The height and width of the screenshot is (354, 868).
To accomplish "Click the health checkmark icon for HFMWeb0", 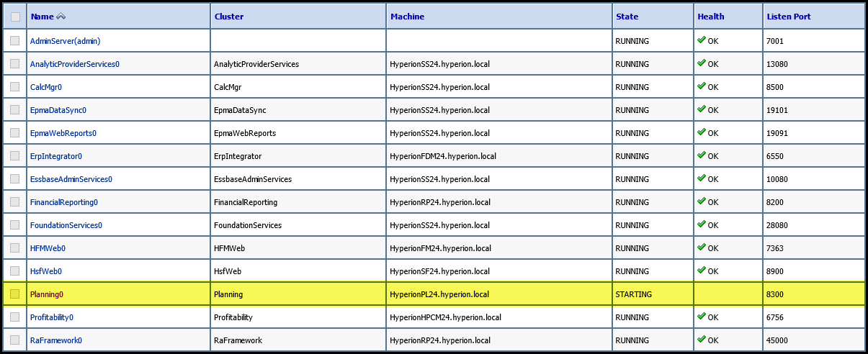I will pyautogui.click(x=702, y=248).
